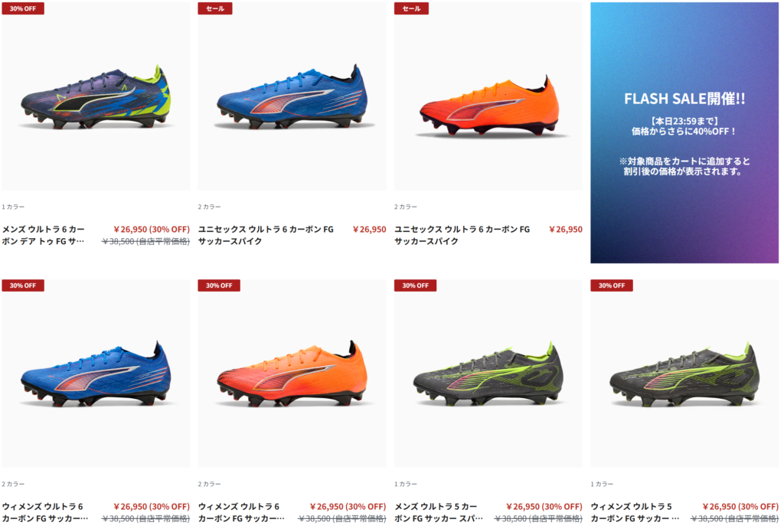The width and height of the screenshot is (784, 532).
Task: Open the bottom-row blue women's Ultra 6 shoe image
Action: tap(96, 374)
